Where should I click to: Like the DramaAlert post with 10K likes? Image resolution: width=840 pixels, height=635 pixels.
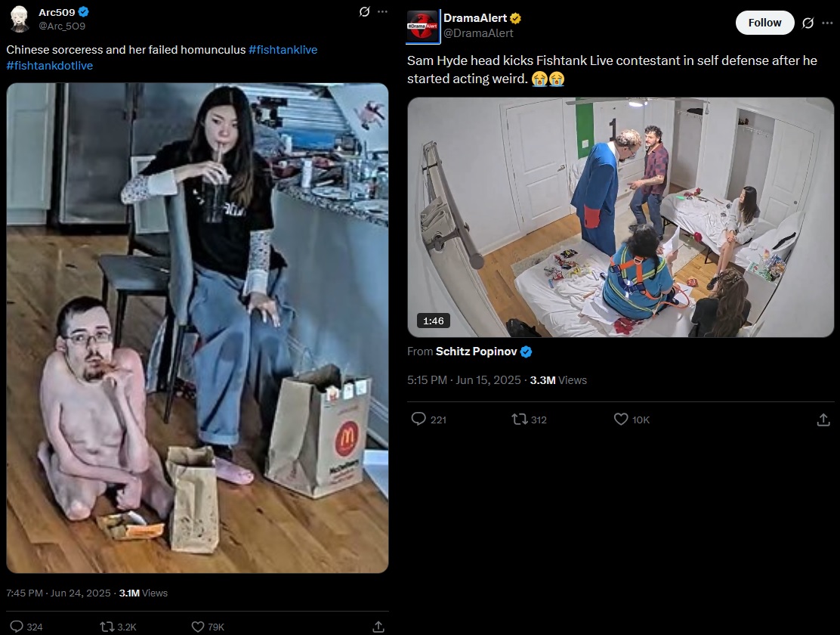[632, 420]
